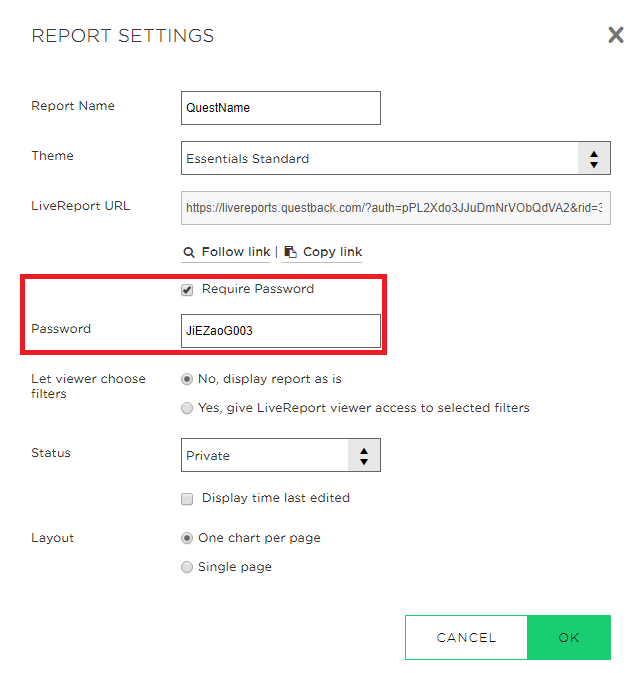Viewport: 644px width, 673px height.
Task: Click the Copy link text
Action: (x=332, y=252)
